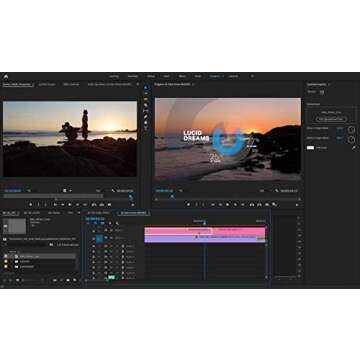Mute the first audio track
This screenshot has width=360, height=360.
point(111,246)
